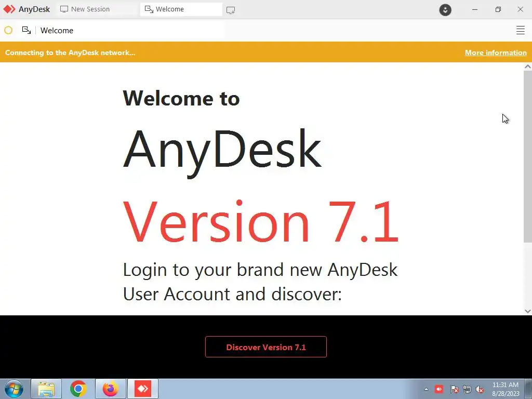Click the red 'Version 7.1' heading
The width and height of the screenshot is (532, 399).
(x=261, y=222)
